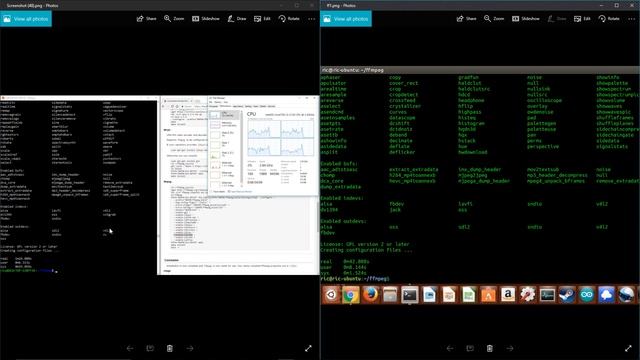Start Slideshow in Screenshot (40).png window
Viewport: 640px width, 360px height.
(206, 19)
